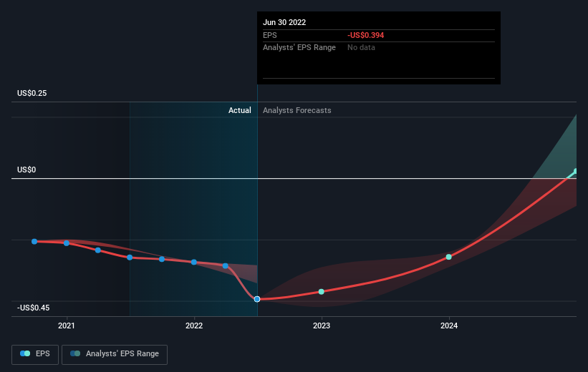Click the first EPS data point in late 2020
This screenshot has height=372, width=588.
34,242
